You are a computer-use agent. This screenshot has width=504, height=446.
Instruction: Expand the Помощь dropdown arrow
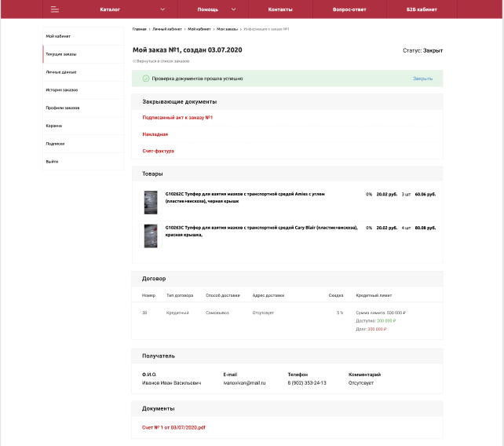(235, 9)
